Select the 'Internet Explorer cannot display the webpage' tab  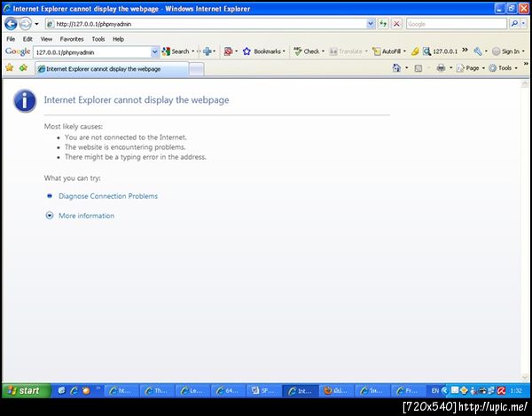coord(112,69)
